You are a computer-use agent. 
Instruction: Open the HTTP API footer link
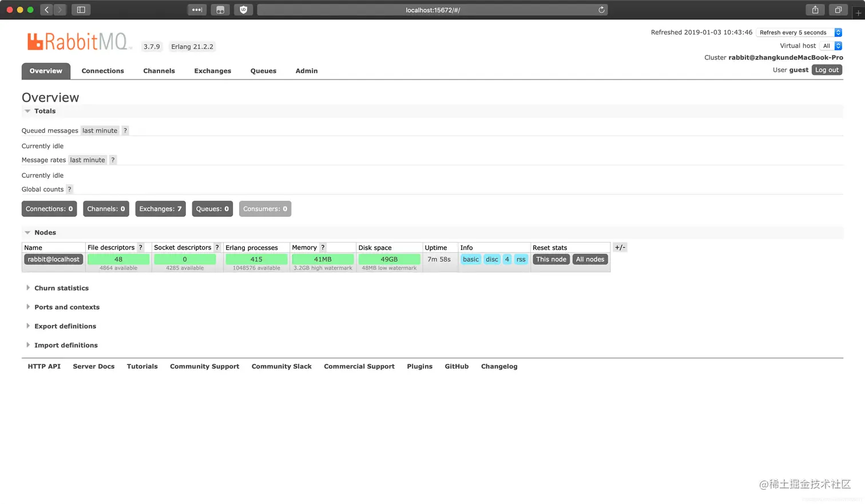click(44, 367)
